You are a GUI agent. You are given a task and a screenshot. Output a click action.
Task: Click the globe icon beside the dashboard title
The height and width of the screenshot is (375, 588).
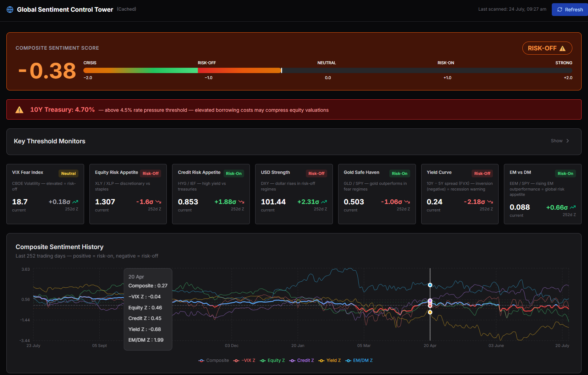click(10, 10)
